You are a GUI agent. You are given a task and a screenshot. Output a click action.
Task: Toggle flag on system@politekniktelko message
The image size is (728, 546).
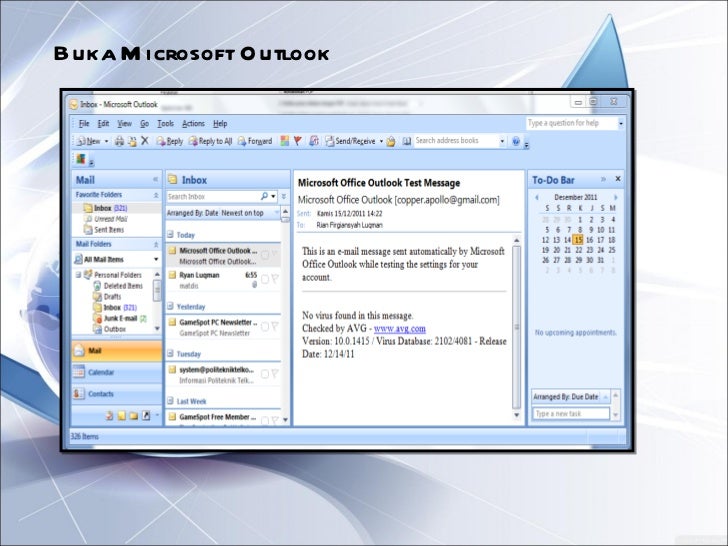coord(275,373)
